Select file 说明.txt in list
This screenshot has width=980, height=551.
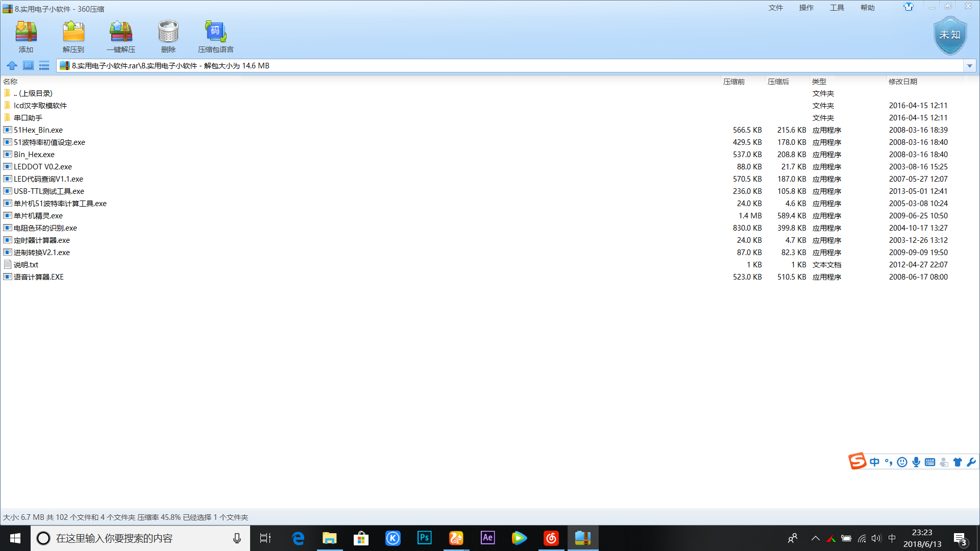click(x=26, y=265)
